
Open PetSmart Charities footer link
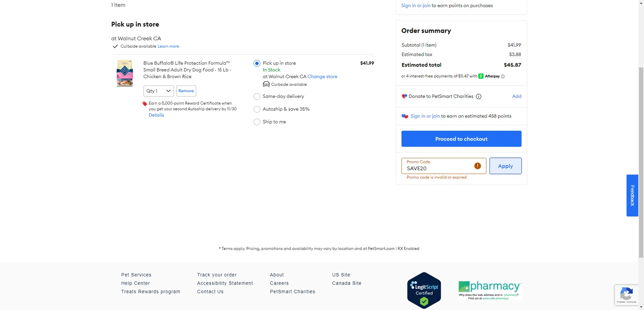[292, 292]
